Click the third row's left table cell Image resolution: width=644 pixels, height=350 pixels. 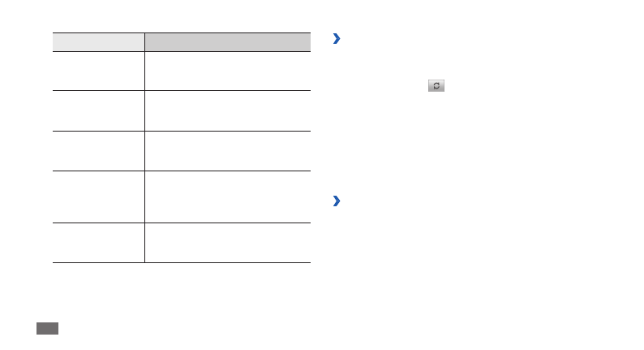(98, 150)
